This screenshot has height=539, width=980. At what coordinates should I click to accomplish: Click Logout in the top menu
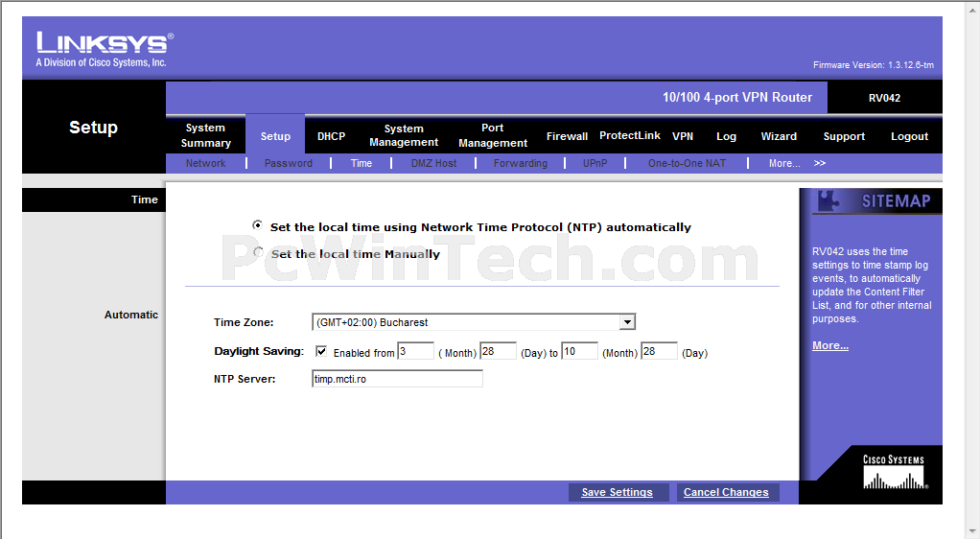click(909, 136)
